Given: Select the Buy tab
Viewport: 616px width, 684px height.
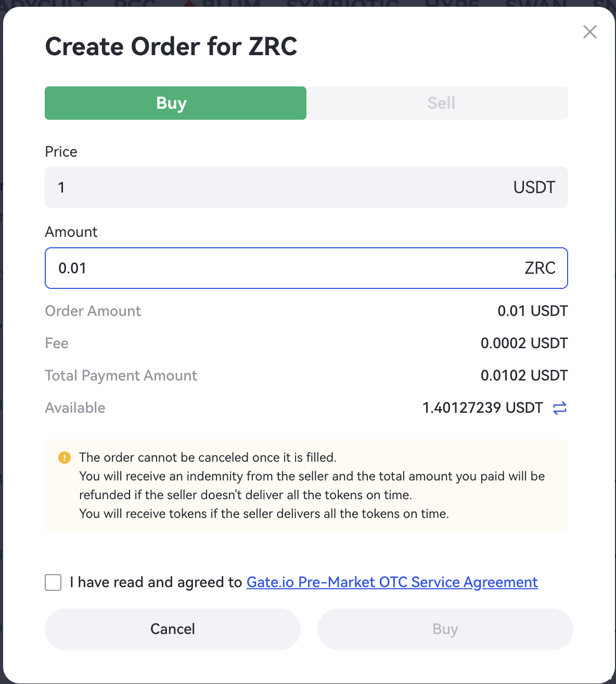Looking at the screenshot, I should click(175, 103).
